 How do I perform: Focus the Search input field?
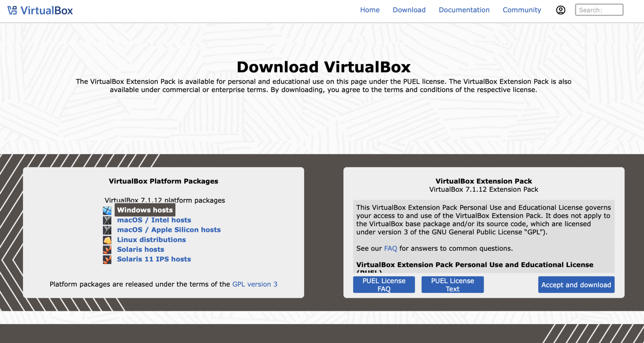(599, 10)
